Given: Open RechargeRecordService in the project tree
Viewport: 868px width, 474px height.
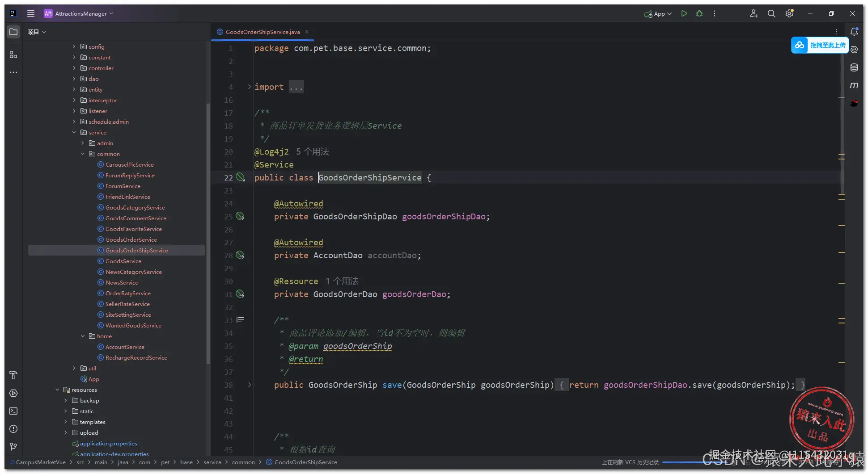Looking at the screenshot, I should coord(136,357).
